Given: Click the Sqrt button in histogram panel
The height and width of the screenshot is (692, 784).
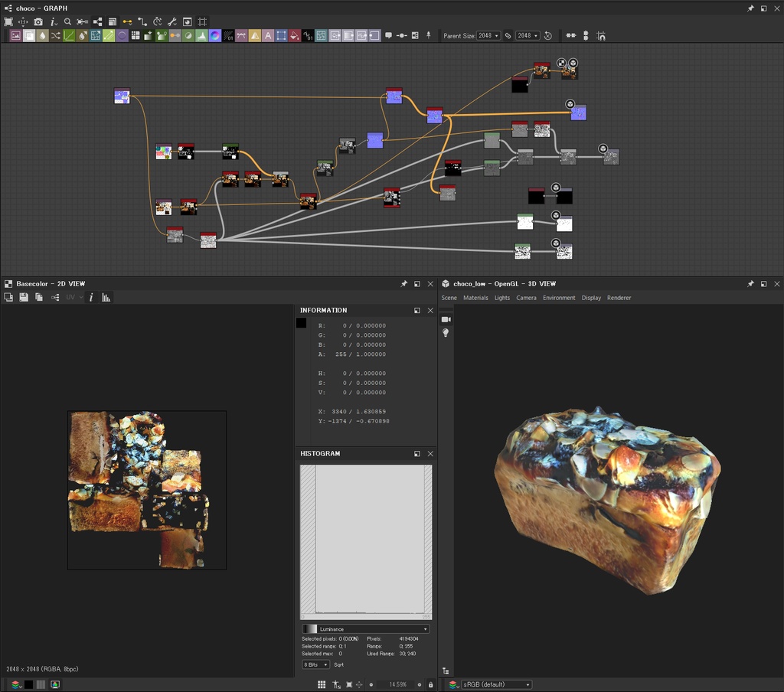Looking at the screenshot, I should pyautogui.click(x=339, y=664).
